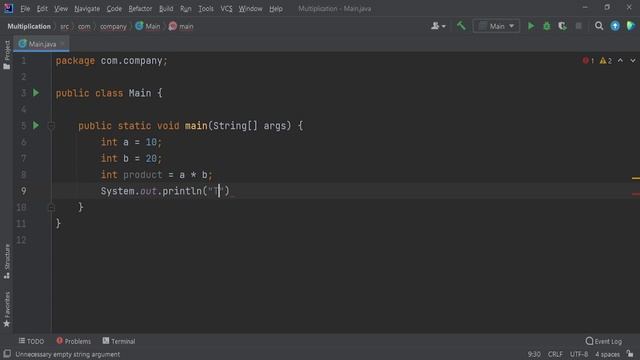Click the src breadcrumb

64,27
